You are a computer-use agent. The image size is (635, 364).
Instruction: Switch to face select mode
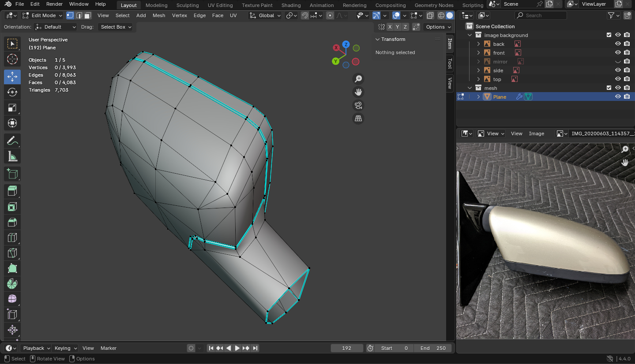click(88, 15)
